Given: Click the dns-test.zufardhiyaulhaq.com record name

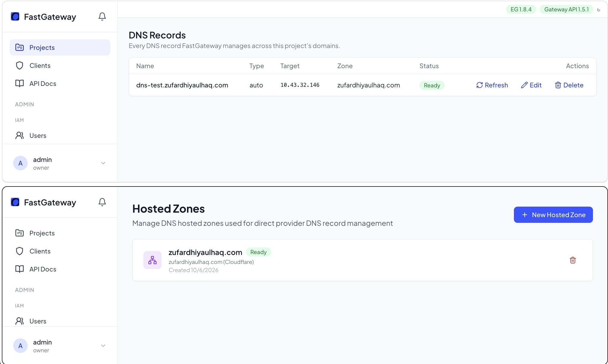Looking at the screenshot, I should [x=182, y=85].
